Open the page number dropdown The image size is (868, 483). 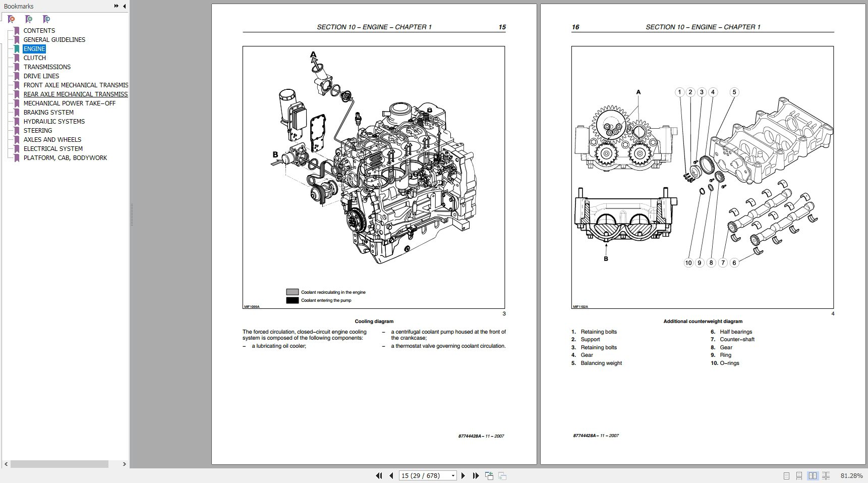(453, 475)
